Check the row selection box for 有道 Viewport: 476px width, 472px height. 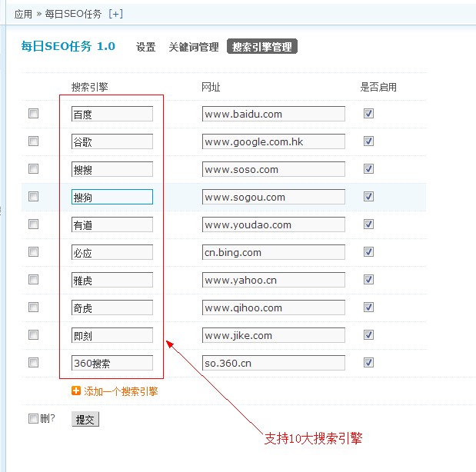coord(33,224)
